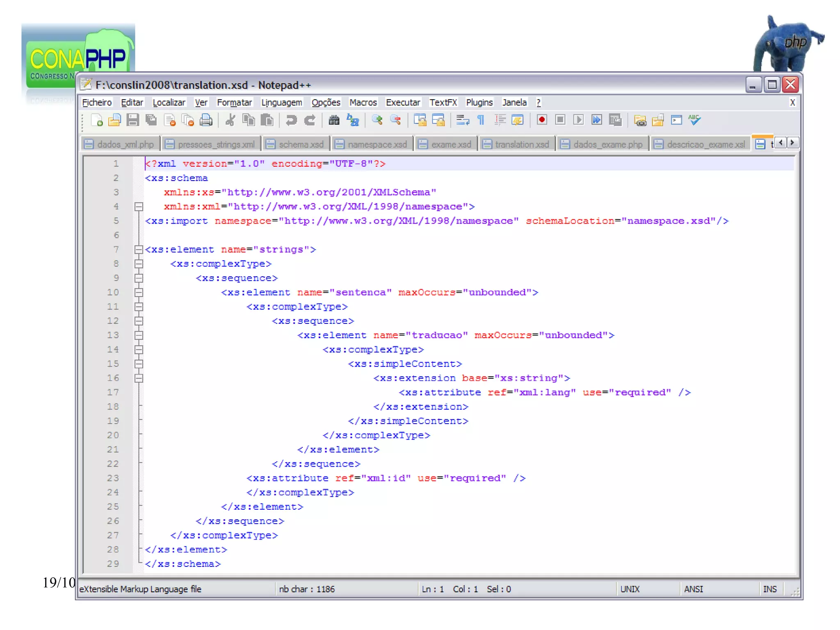Switch to namespace.xsd tab

point(372,144)
